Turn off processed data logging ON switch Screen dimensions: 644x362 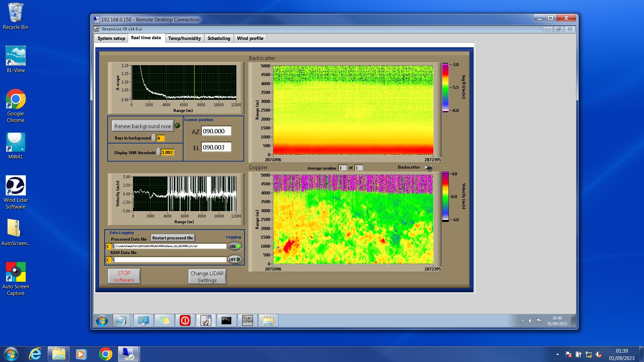tap(235, 246)
